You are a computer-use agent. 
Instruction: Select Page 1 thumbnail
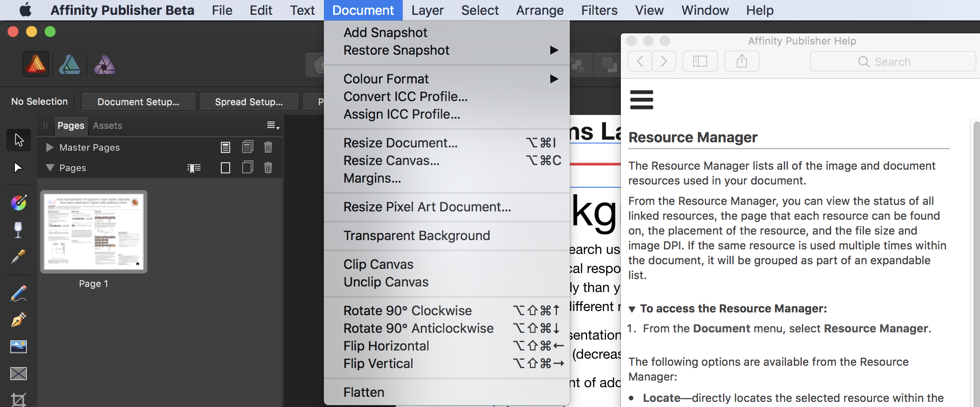(94, 232)
